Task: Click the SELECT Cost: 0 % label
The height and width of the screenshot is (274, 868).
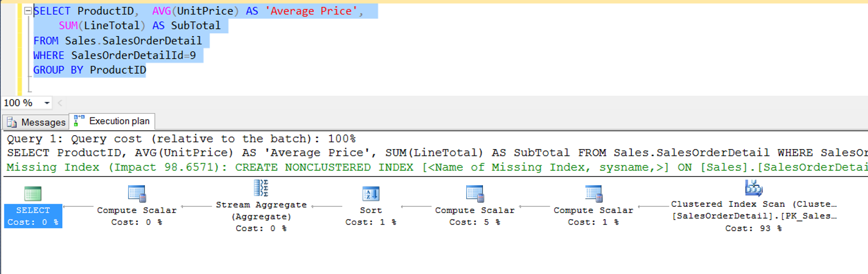Action: 33,216
